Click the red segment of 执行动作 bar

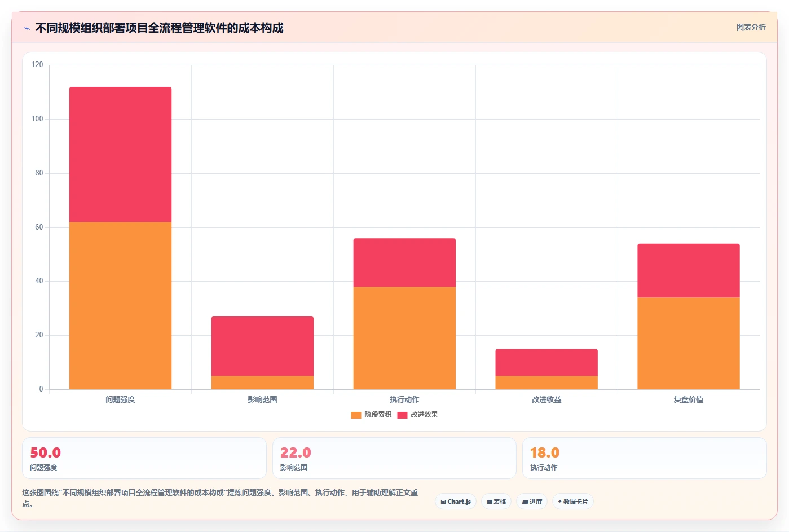[x=404, y=262]
